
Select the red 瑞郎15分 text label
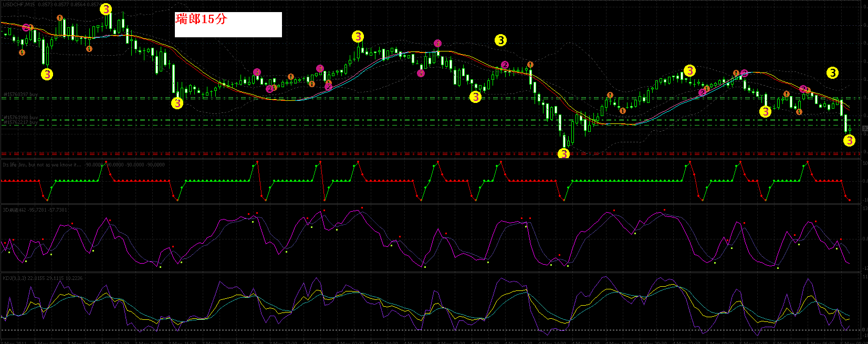point(201,19)
